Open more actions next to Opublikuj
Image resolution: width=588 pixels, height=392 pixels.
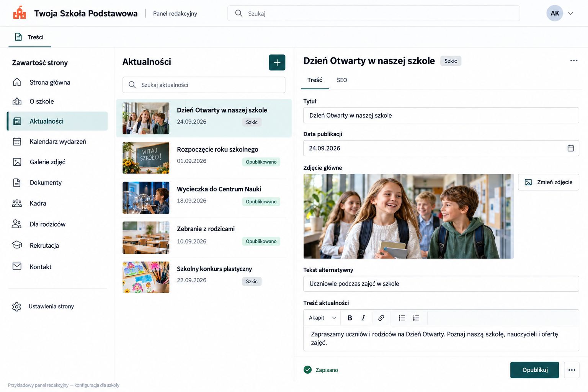tap(572, 370)
